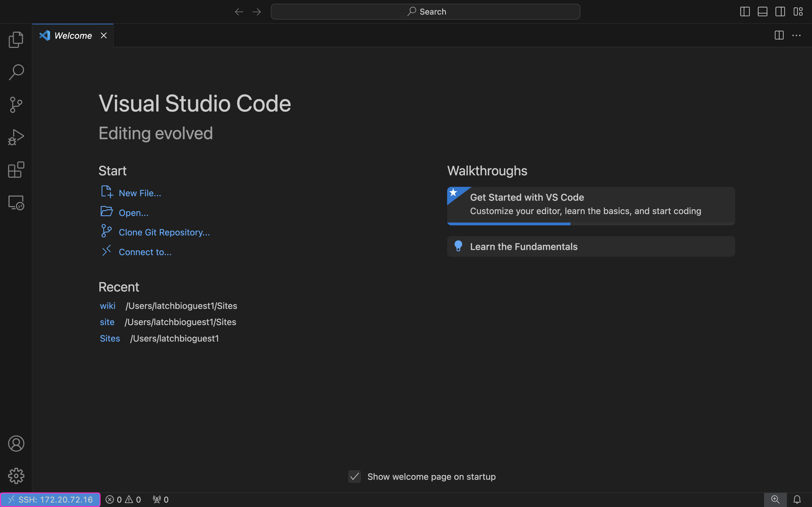Open the Accounts menu icon
The height and width of the screenshot is (507, 812).
pyautogui.click(x=16, y=443)
